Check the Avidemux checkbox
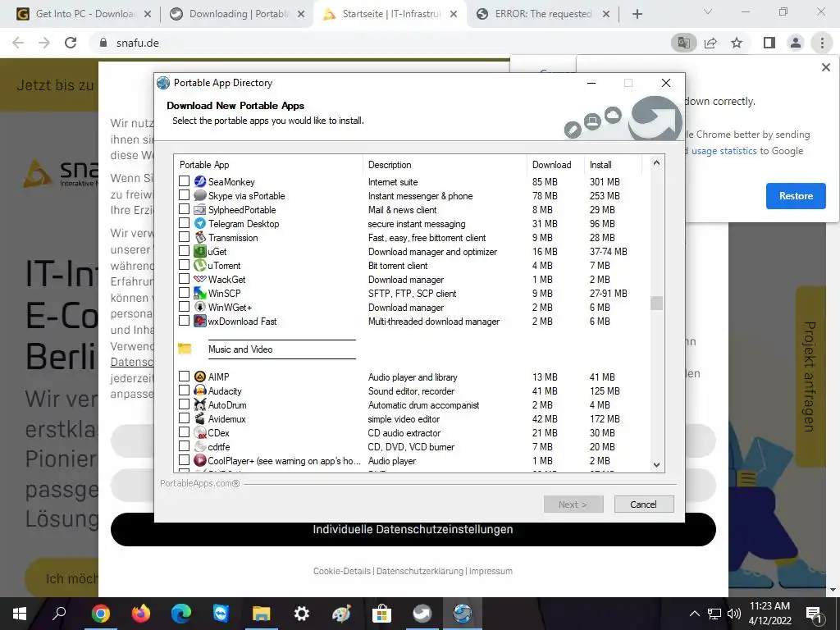 (184, 418)
